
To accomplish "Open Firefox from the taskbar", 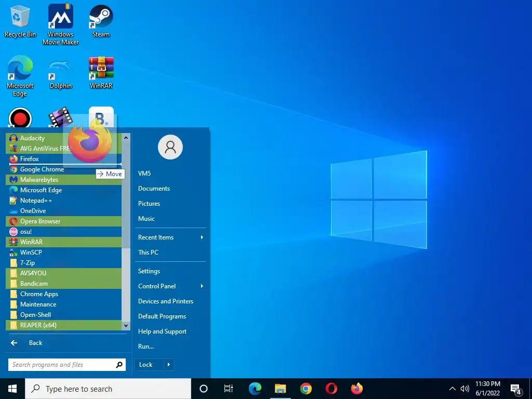I will (356, 389).
